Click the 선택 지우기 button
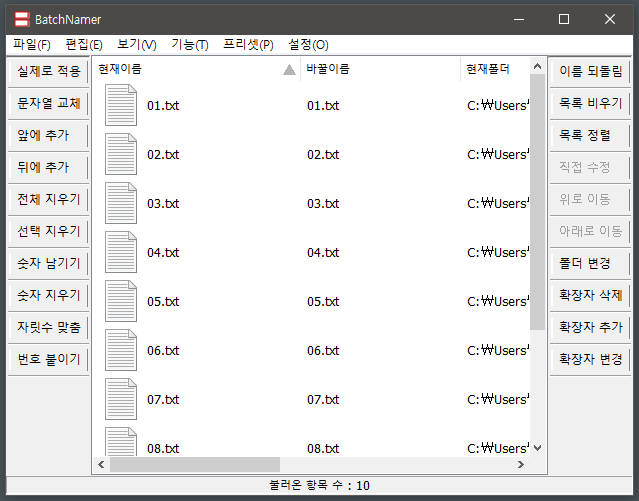This screenshot has height=501, width=639. pyautogui.click(x=48, y=231)
